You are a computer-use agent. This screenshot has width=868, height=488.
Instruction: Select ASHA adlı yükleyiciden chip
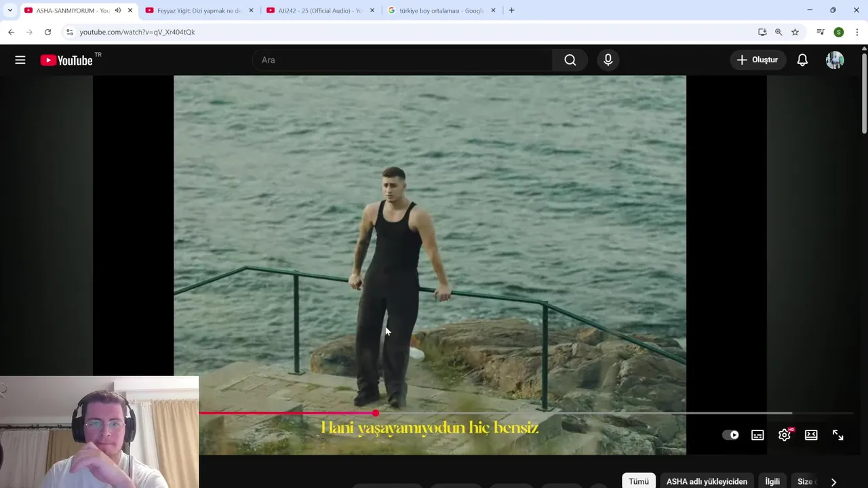[707, 481]
